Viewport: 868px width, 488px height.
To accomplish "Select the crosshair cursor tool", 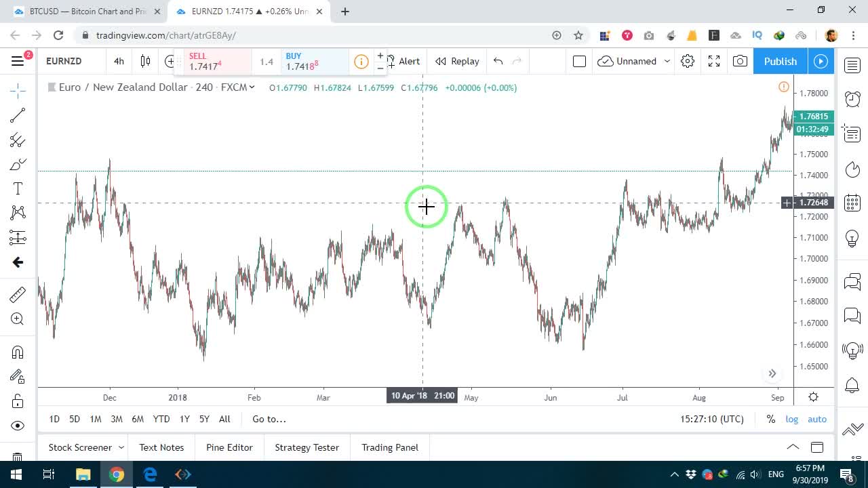I will (18, 90).
